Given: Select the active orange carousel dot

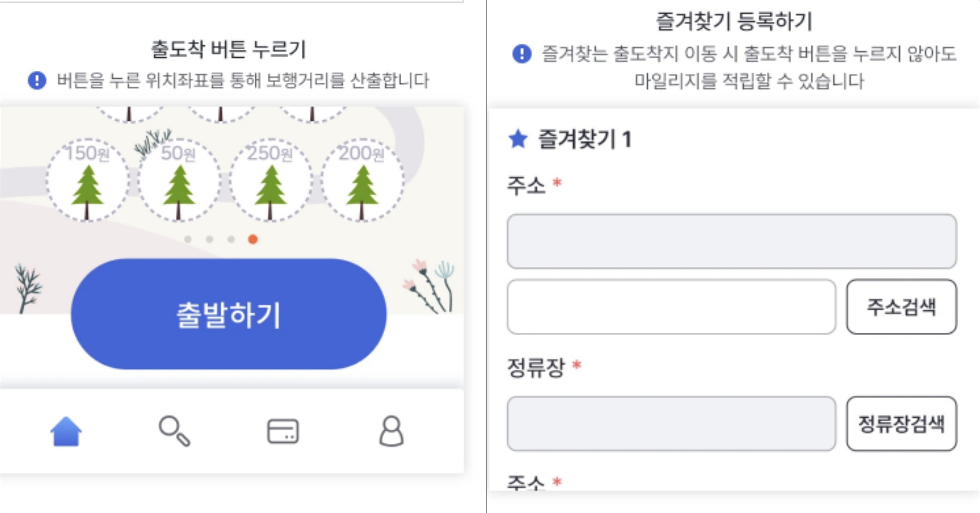Looking at the screenshot, I should (252, 239).
